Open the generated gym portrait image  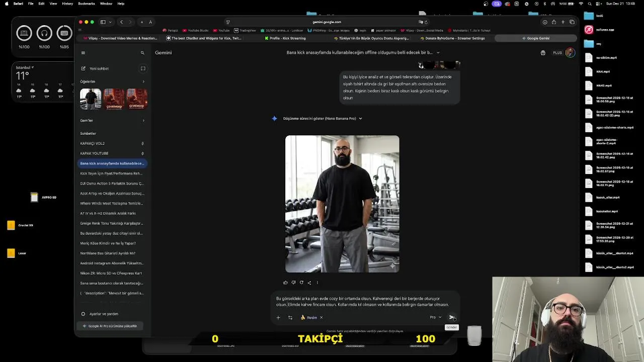(x=342, y=204)
